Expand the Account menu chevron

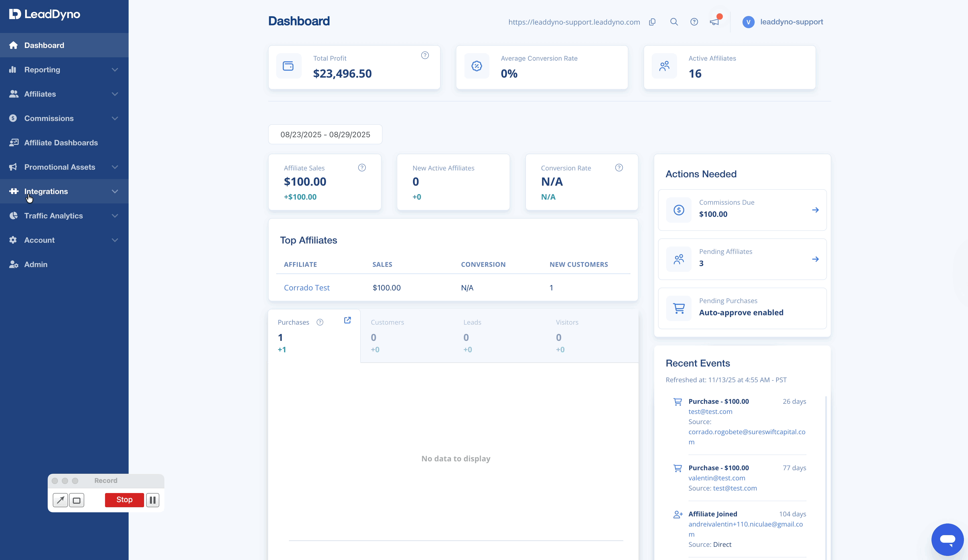click(x=115, y=240)
